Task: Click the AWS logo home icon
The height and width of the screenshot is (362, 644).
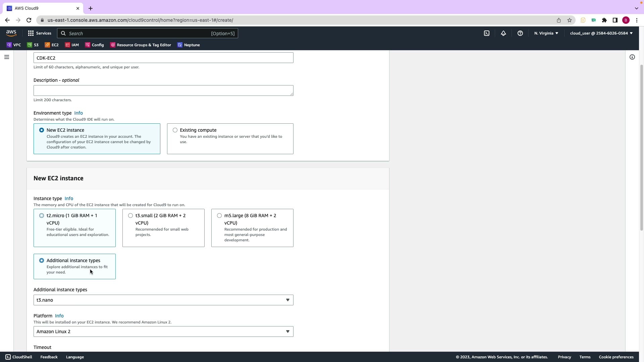Action: 11,33
